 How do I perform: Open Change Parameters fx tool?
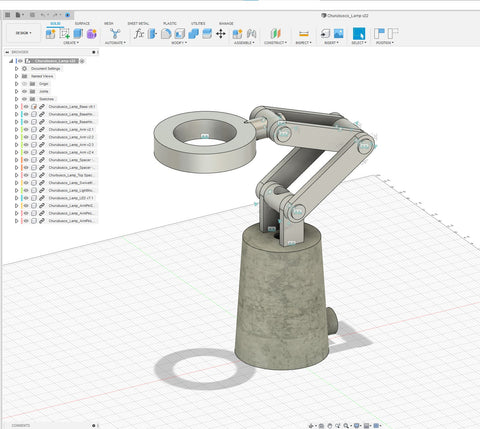(139, 33)
